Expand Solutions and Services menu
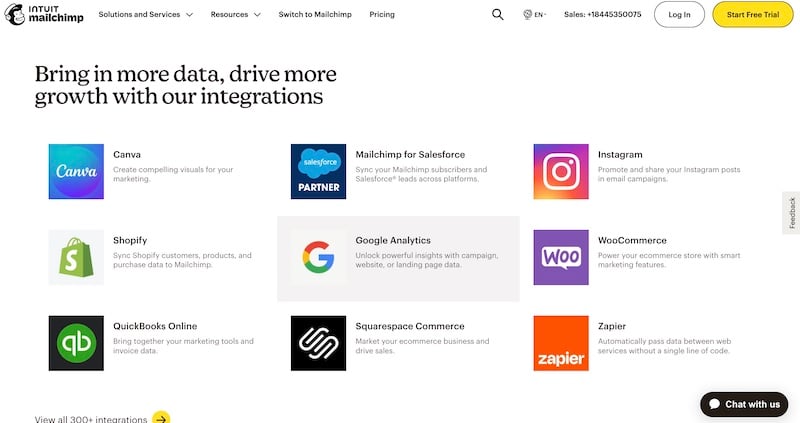The width and height of the screenshot is (800, 423). coord(145,14)
